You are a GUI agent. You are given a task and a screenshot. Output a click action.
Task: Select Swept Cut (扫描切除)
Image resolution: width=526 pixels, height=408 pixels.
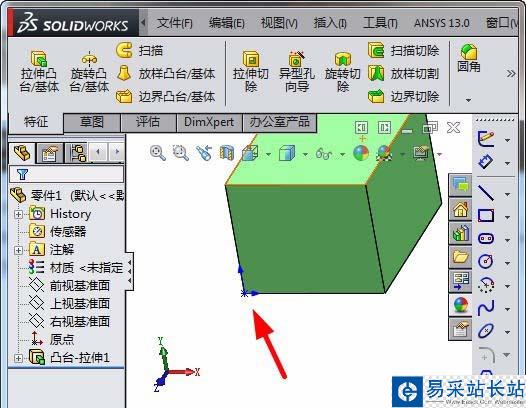coord(404,51)
